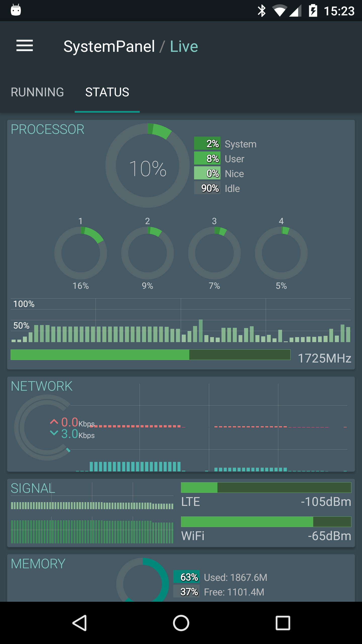The width and height of the screenshot is (362, 644).
Task: Tap the 15:23 clock
Action: click(339, 11)
